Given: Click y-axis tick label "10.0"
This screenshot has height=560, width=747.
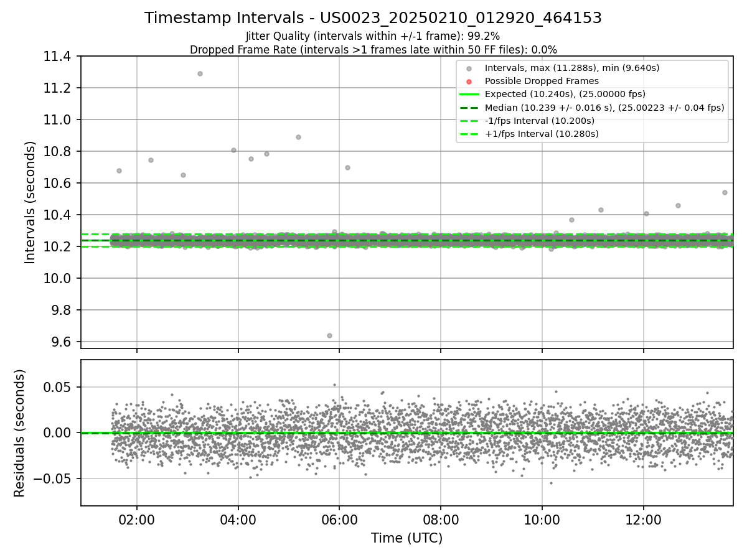Looking at the screenshot, I should tap(59, 279).
